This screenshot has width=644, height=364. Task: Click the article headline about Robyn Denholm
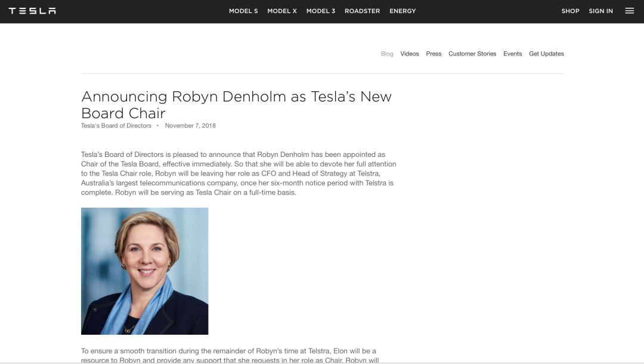coord(236,104)
